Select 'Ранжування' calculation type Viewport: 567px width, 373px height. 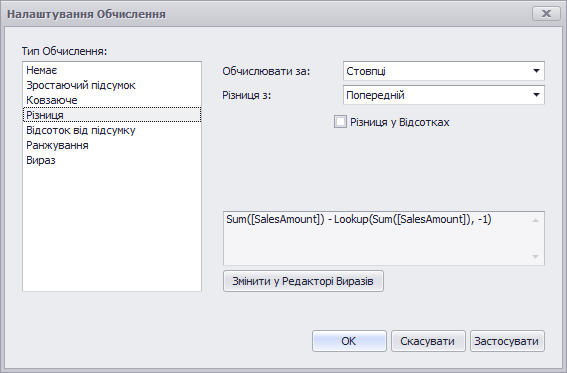[x=112, y=145]
